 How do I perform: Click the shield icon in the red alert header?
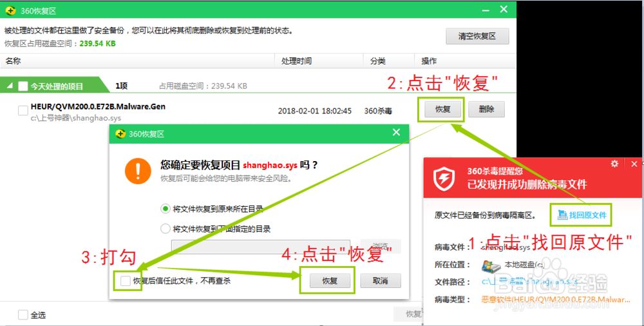pyautogui.click(x=445, y=178)
